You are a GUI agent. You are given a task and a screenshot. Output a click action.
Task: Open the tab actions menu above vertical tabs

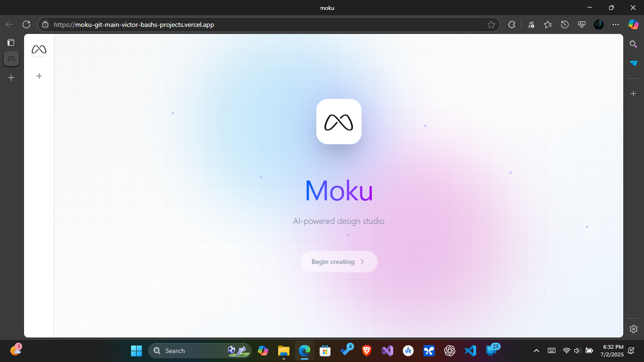click(x=11, y=42)
